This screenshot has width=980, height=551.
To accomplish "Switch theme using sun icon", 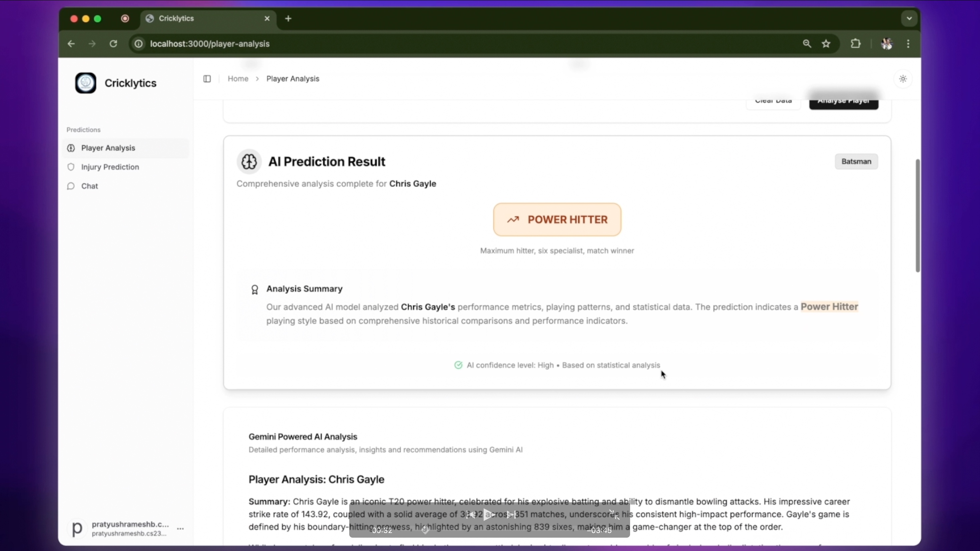I will tap(903, 79).
